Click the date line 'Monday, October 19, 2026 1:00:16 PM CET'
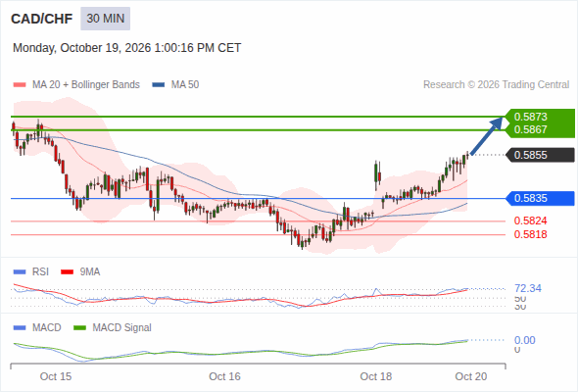 coord(126,48)
